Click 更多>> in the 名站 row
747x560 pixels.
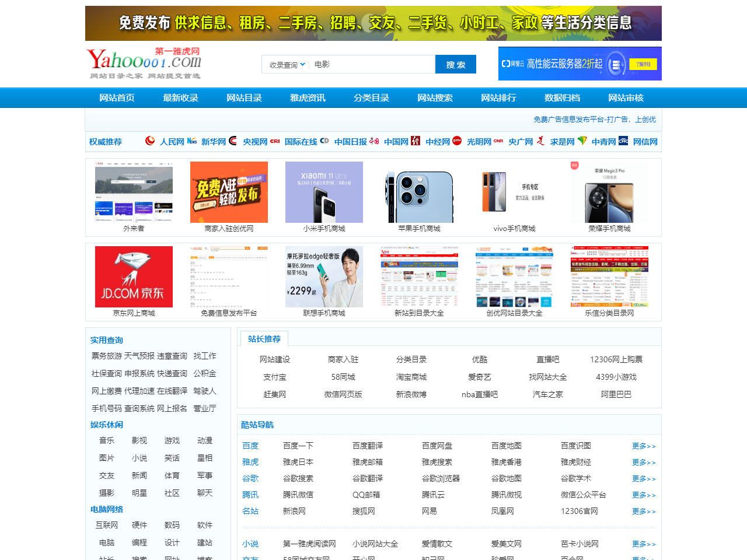(644, 511)
